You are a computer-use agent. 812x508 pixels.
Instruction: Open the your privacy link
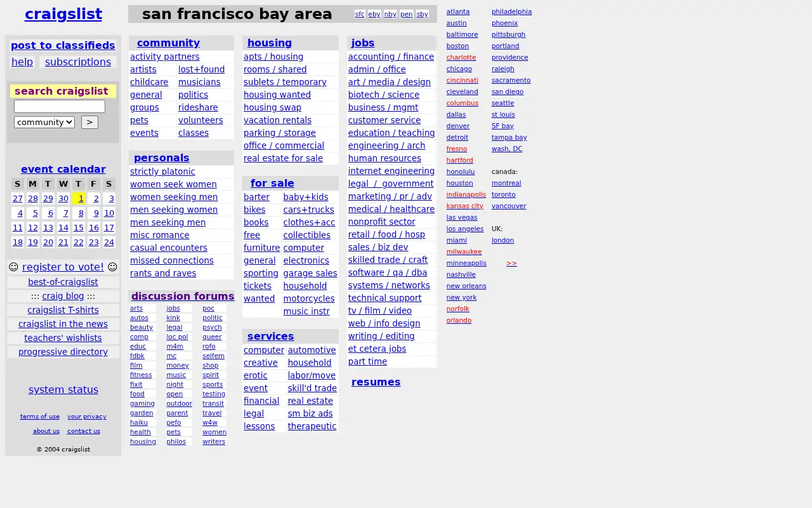pos(87,417)
